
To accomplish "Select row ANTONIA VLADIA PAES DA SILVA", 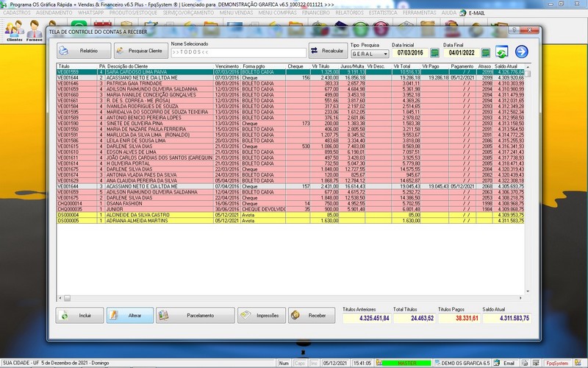I will point(290,175).
